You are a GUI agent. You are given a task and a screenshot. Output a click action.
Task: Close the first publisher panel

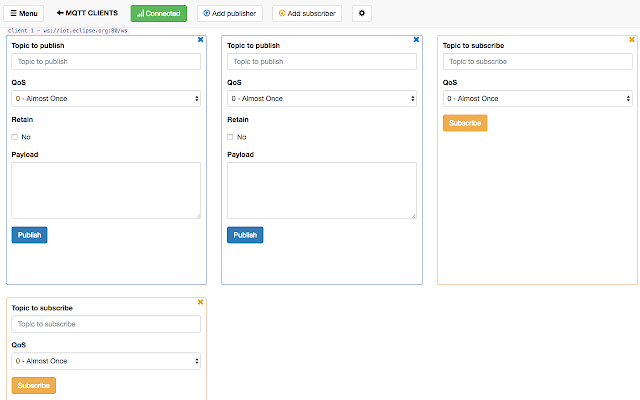tap(200, 40)
